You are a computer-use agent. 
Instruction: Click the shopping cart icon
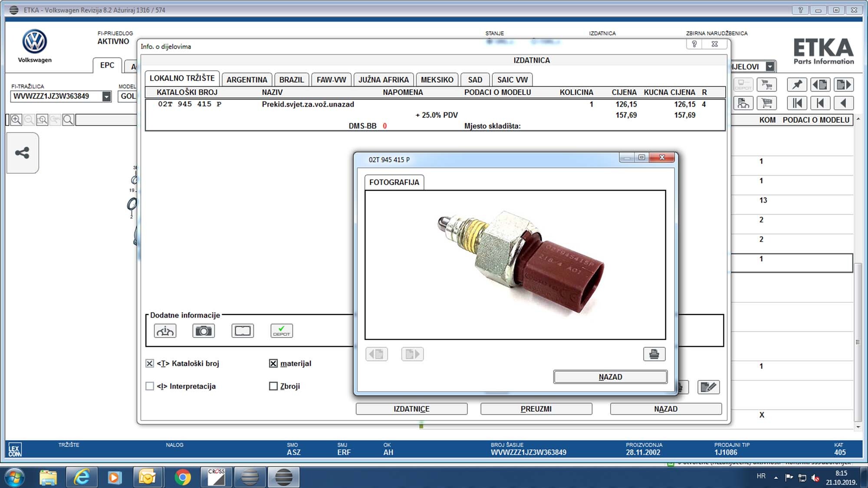(767, 103)
